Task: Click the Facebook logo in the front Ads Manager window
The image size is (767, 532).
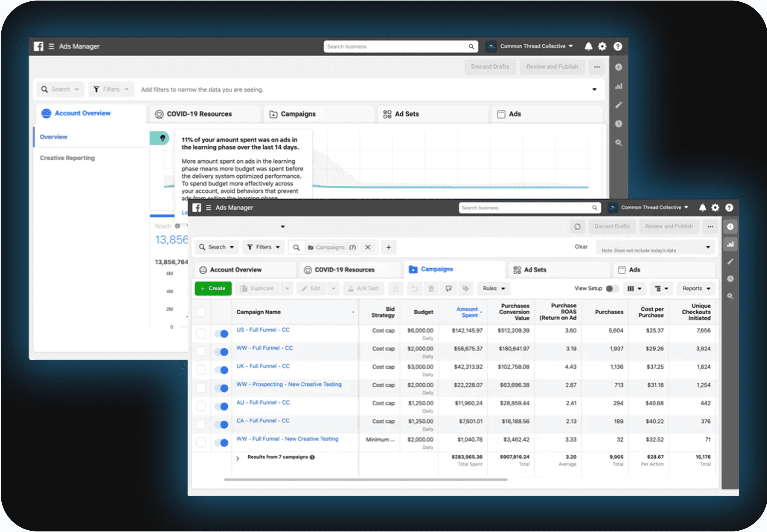Action: coord(197,208)
